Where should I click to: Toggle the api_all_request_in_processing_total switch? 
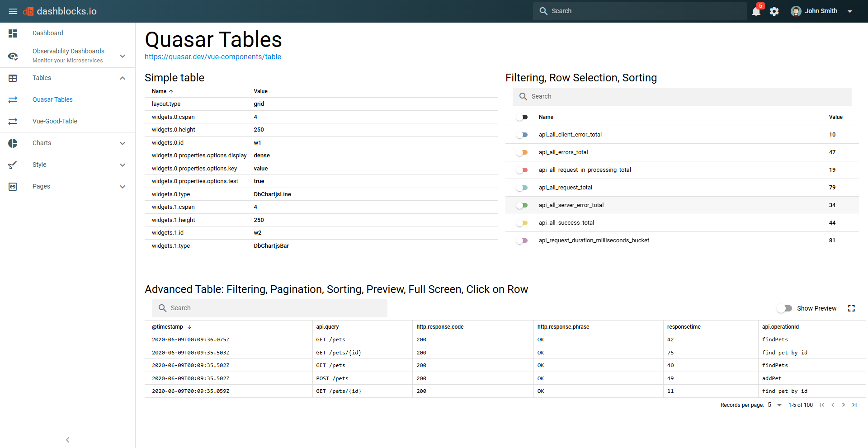tap(522, 170)
